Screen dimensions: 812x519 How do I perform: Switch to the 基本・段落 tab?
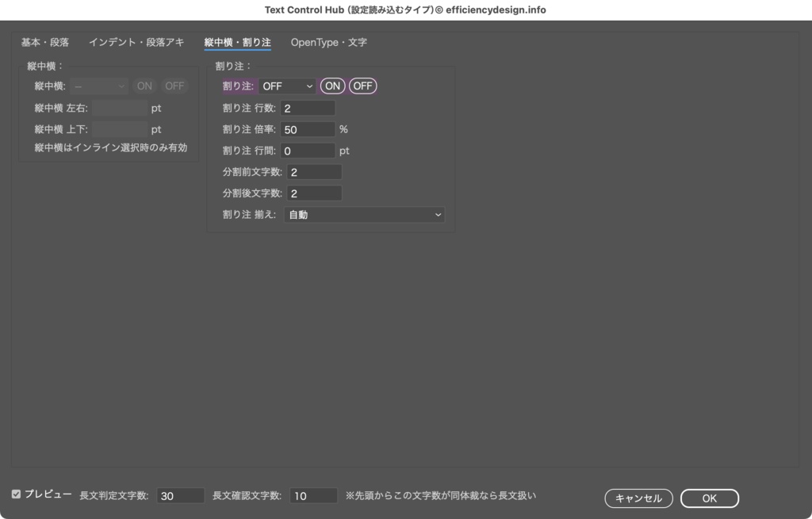pyautogui.click(x=45, y=43)
